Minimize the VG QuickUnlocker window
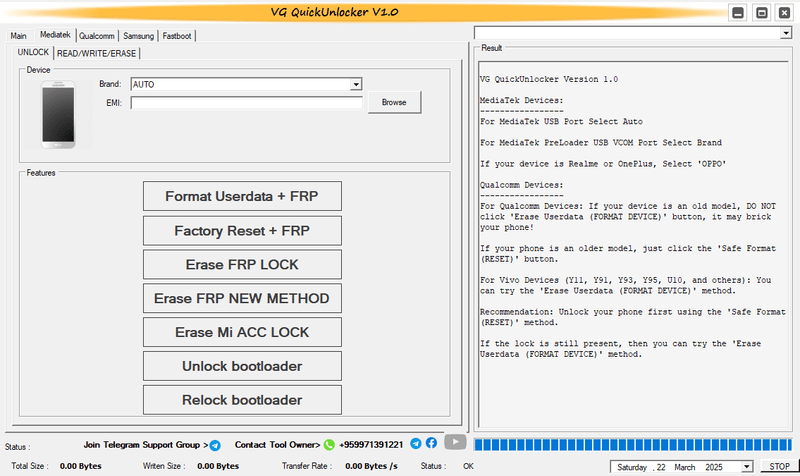The height and width of the screenshot is (476, 800). pyautogui.click(x=738, y=13)
